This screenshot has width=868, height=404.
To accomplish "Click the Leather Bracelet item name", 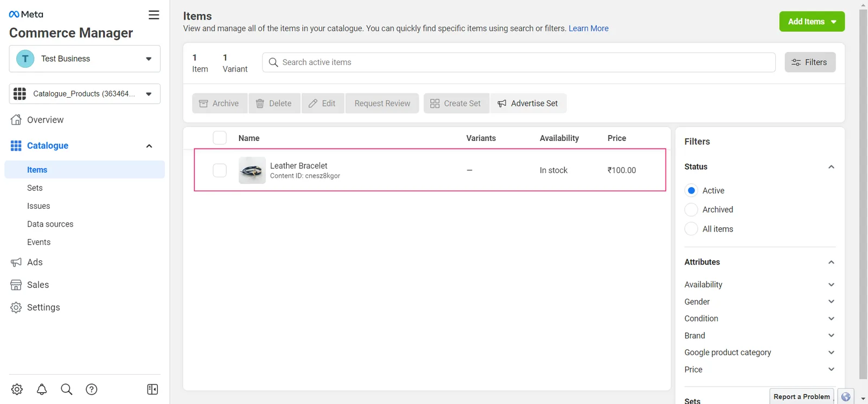I will point(299,166).
